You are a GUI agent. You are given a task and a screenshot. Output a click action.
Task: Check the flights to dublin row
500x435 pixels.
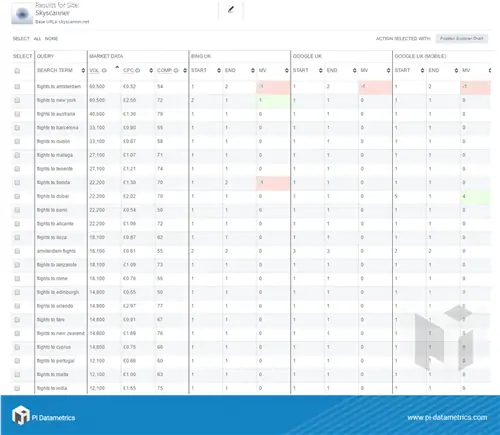[x=17, y=141]
